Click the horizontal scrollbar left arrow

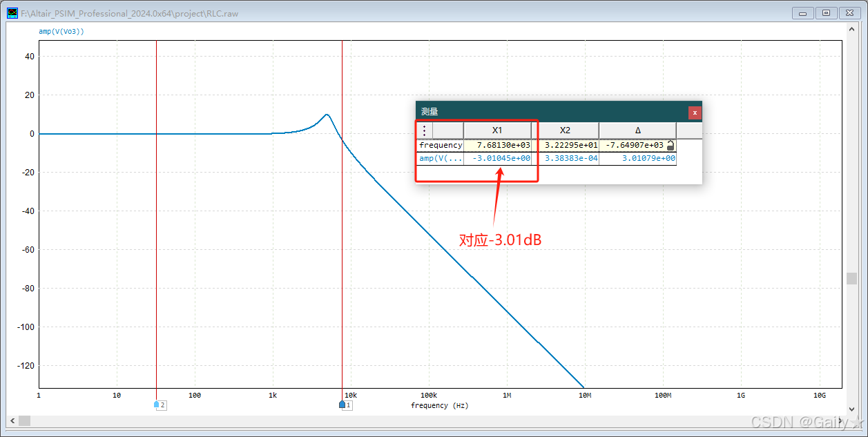click(12, 420)
